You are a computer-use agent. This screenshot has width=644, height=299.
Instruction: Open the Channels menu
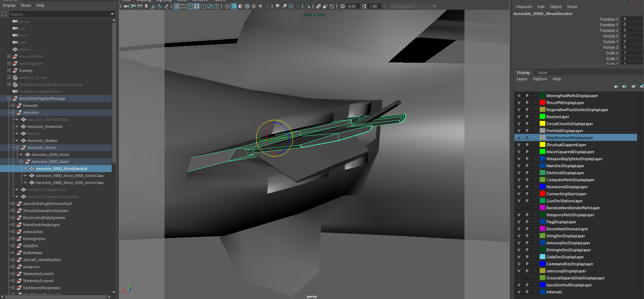click(524, 7)
